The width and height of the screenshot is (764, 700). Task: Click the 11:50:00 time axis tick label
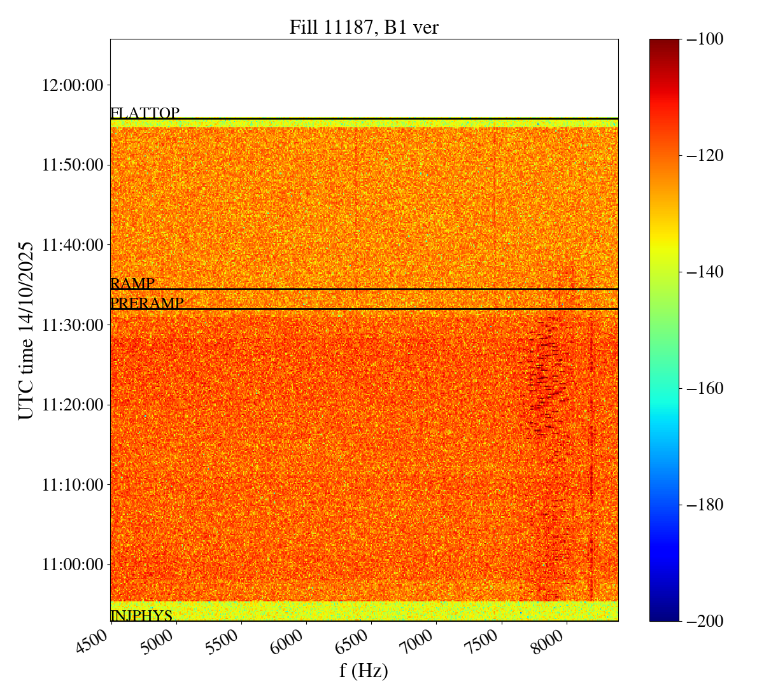[73, 165]
